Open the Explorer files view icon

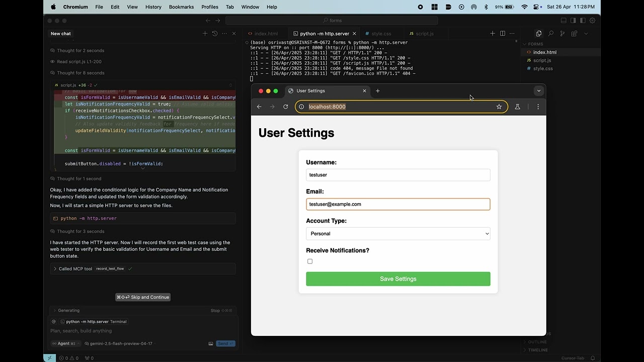click(x=539, y=34)
